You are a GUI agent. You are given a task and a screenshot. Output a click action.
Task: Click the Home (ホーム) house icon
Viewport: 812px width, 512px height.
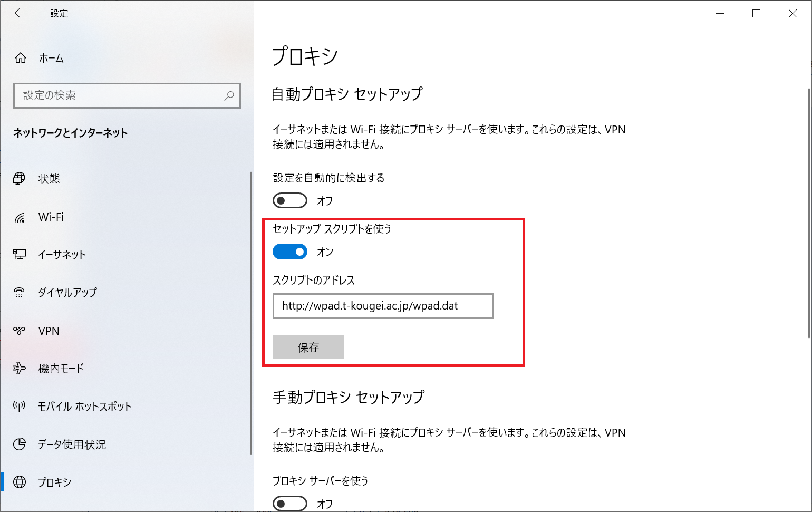[21, 58]
